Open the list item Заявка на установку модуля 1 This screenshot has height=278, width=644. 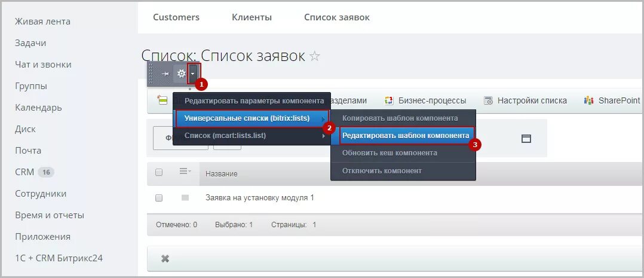[259, 198]
